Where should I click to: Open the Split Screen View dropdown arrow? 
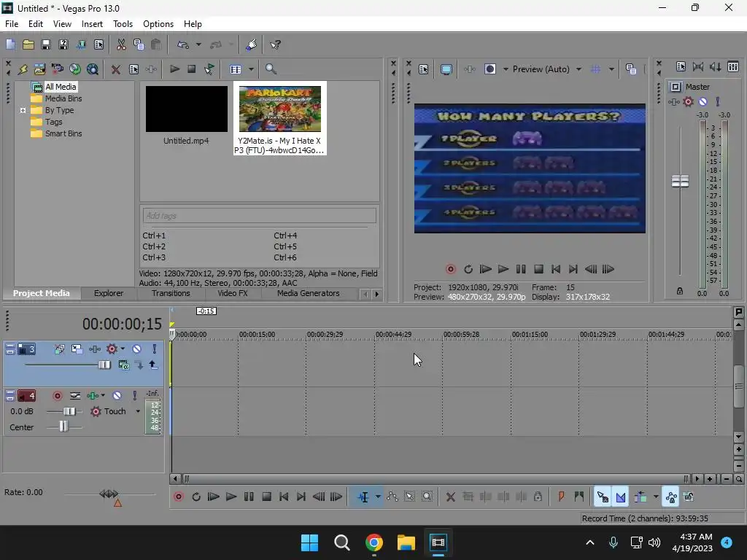pos(506,69)
